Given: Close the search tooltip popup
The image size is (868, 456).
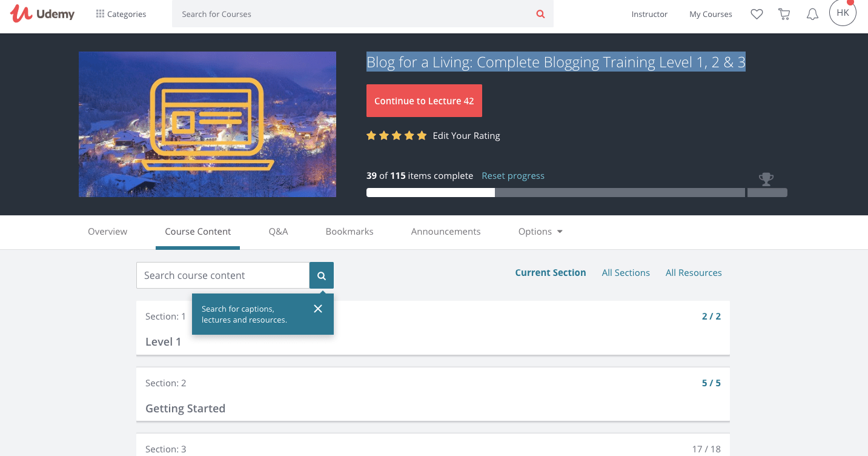Looking at the screenshot, I should click(318, 309).
